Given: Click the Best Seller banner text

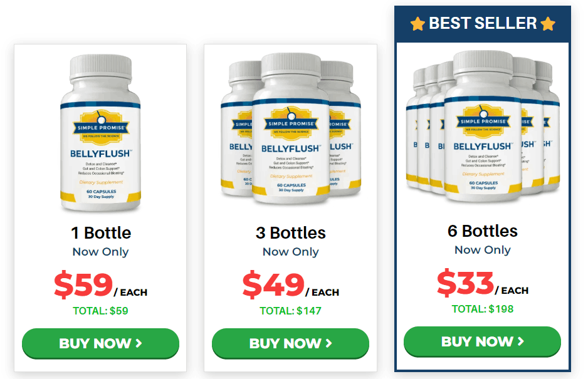Looking at the screenshot, I should click(x=483, y=23).
